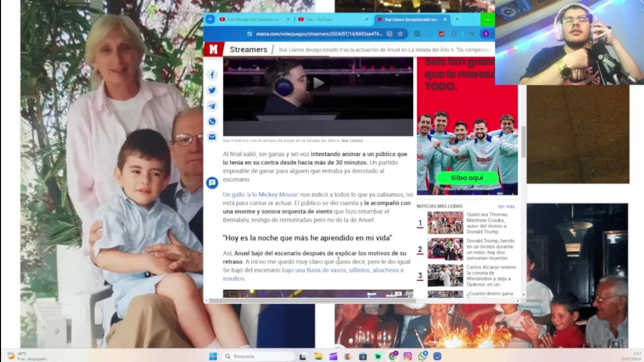
Task: Play the Ibai video in the article
Action: click(x=318, y=83)
